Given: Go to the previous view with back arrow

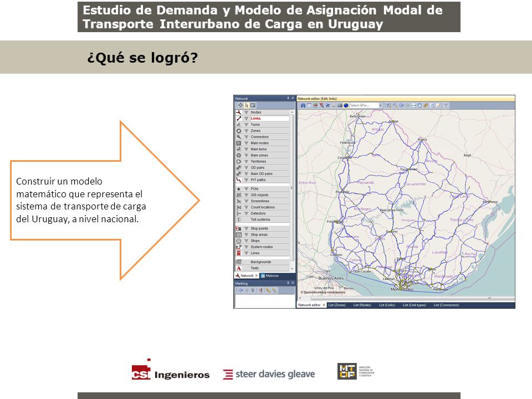Looking at the screenshot, I should (x=401, y=105).
